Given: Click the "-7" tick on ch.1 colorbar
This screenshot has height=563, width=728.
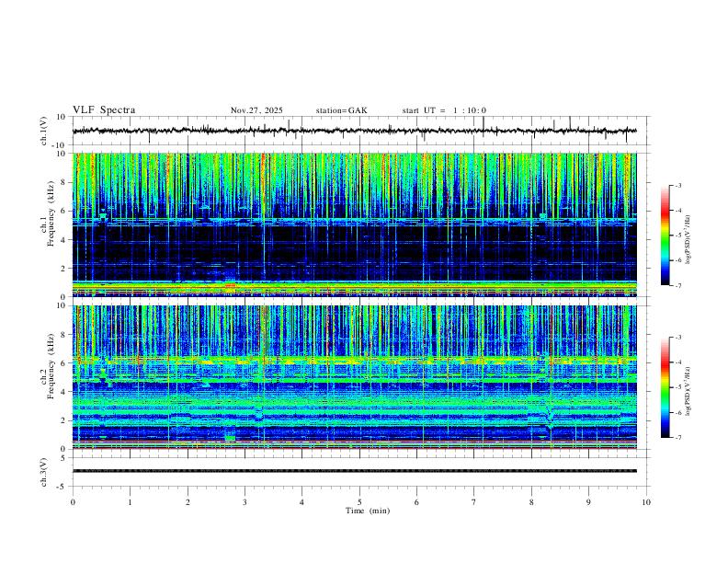Looking at the screenshot, I should pos(677,285).
